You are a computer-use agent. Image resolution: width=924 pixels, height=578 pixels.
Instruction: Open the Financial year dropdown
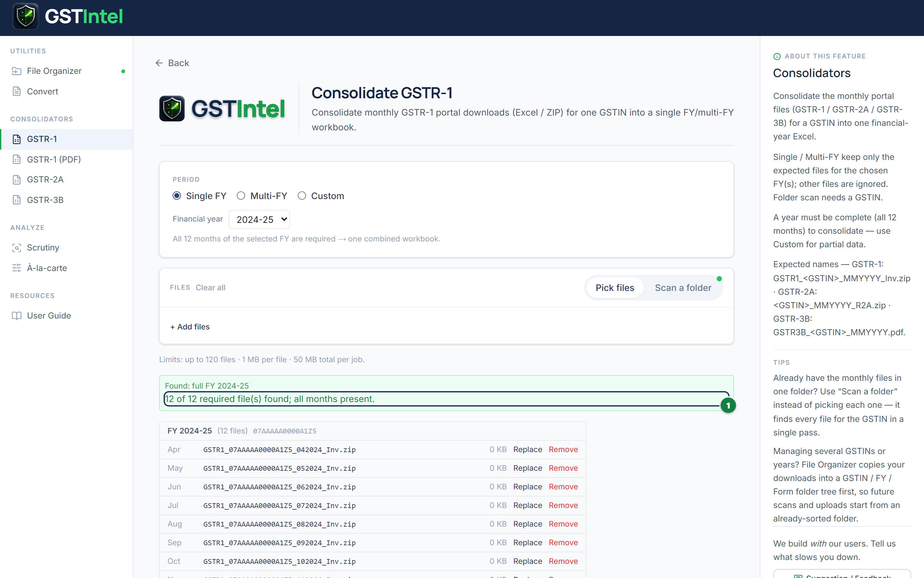259,219
